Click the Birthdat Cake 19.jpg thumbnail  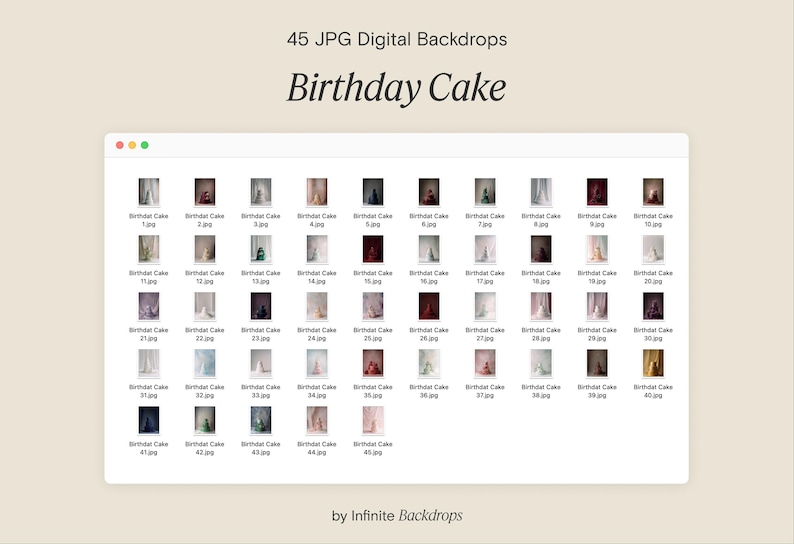[597, 249]
